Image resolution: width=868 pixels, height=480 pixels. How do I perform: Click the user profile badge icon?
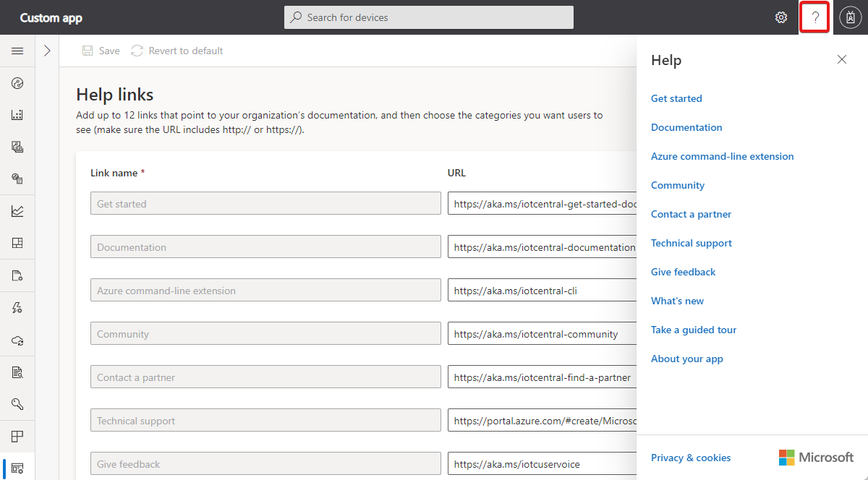pos(850,17)
